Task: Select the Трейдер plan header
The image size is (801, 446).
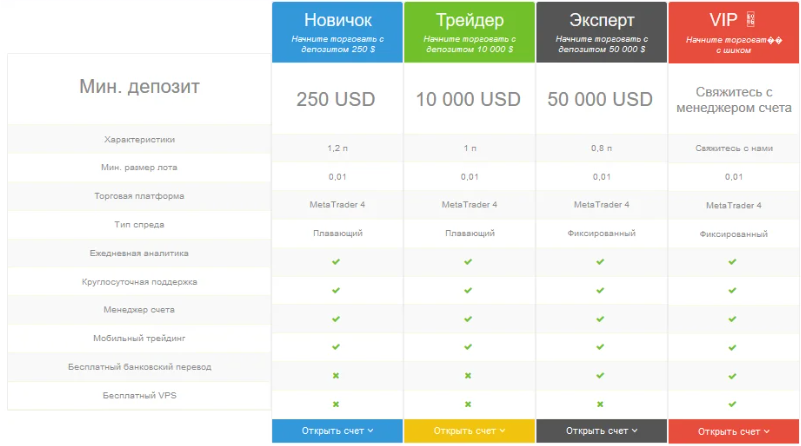Action: click(x=469, y=20)
